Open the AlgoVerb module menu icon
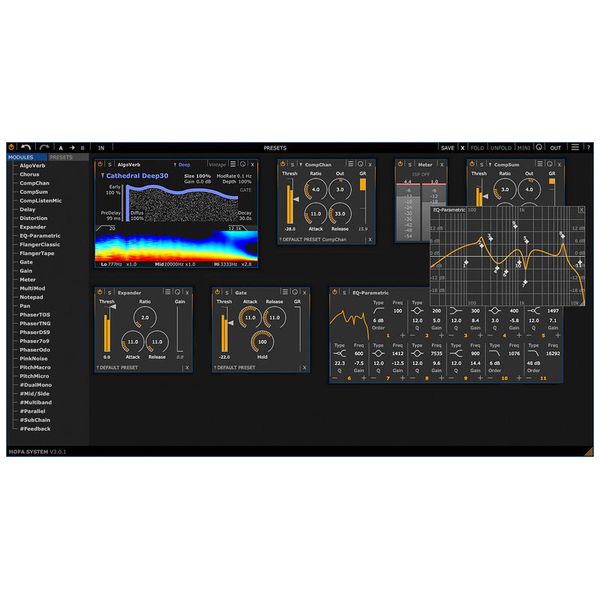Screen dimensions: 600x600 tap(233, 164)
